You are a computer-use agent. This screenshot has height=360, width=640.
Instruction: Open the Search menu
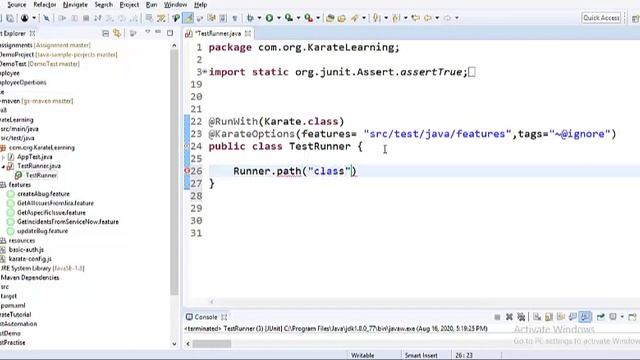[103, 4]
